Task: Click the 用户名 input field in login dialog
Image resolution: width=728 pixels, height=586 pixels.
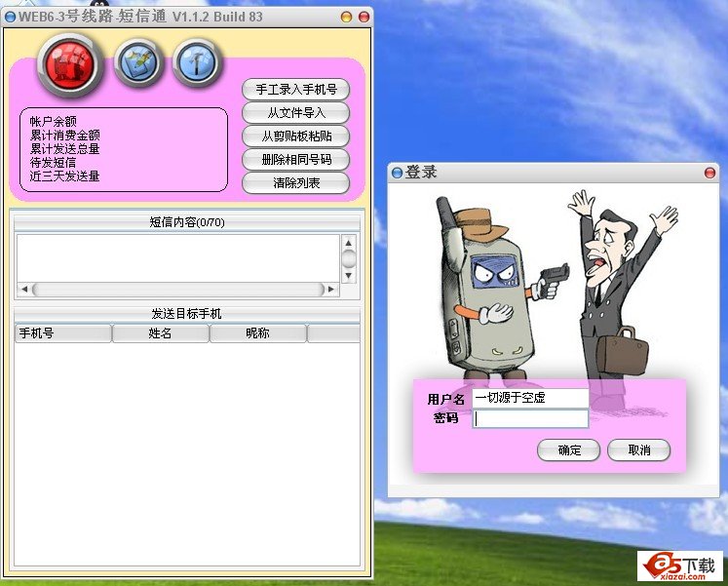Action: point(531,398)
